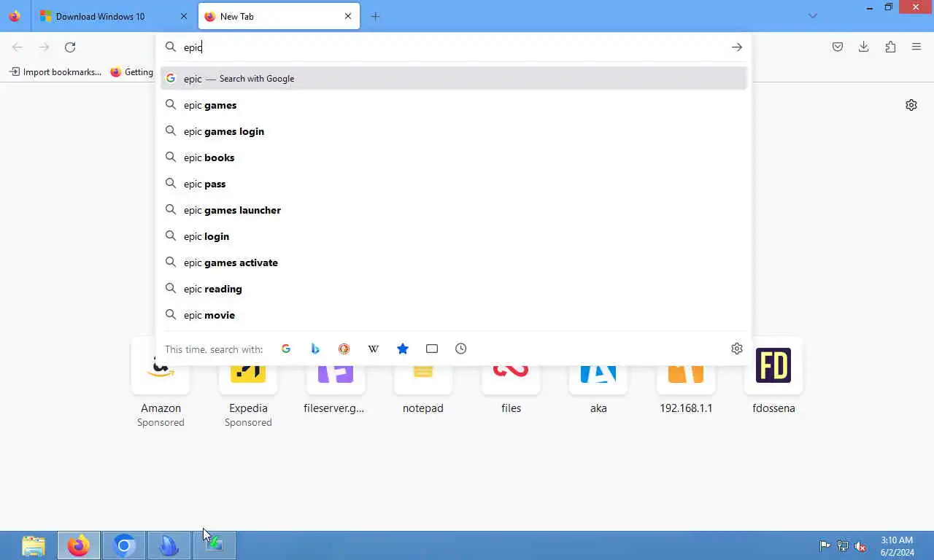The image size is (934, 560).
Task: Open the Getting Started bookmark
Action: tap(131, 72)
